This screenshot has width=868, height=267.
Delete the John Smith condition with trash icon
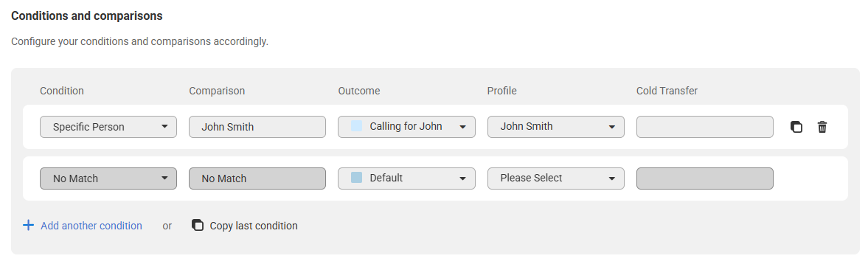(822, 127)
